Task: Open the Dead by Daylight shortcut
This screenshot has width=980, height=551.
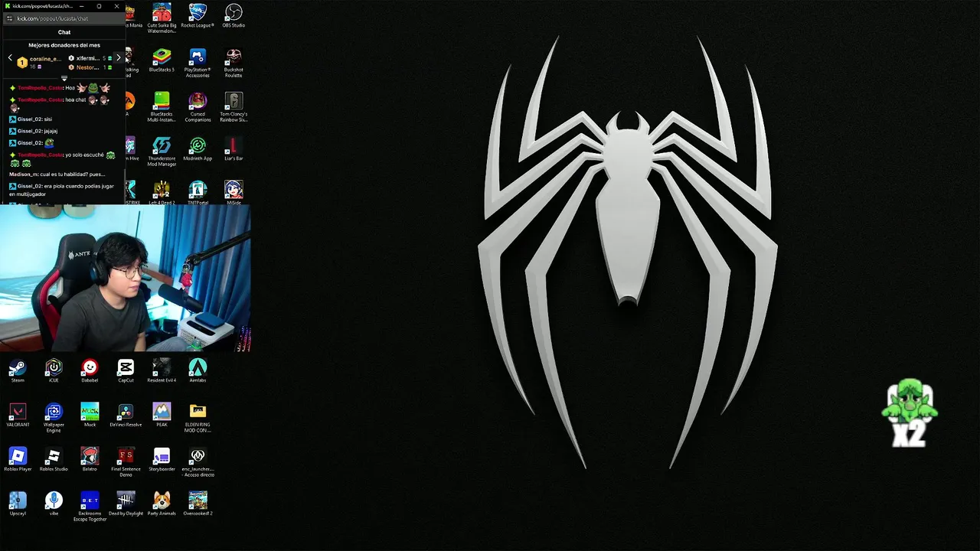Action: click(126, 504)
